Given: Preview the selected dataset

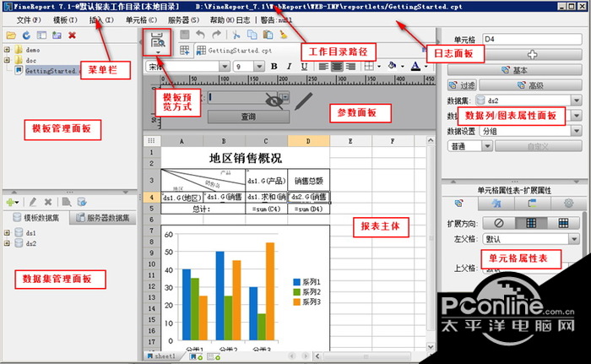Looking at the screenshot, I should [x=67, y=202].
